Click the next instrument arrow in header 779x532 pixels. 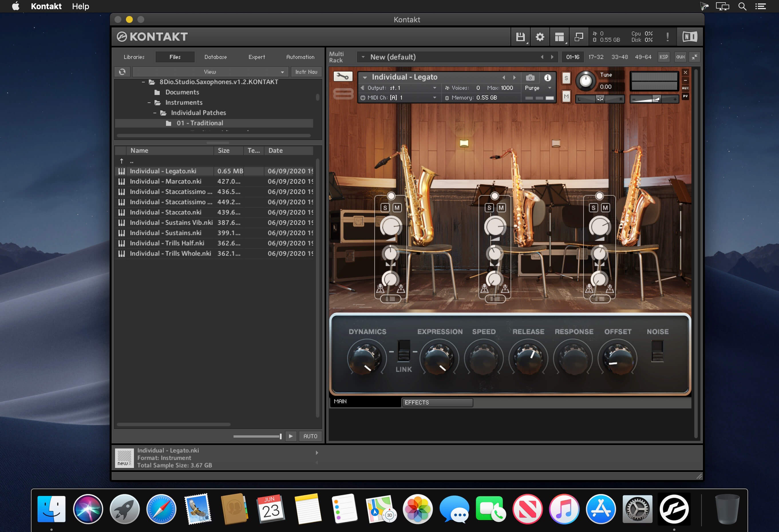tap(514, 78)
